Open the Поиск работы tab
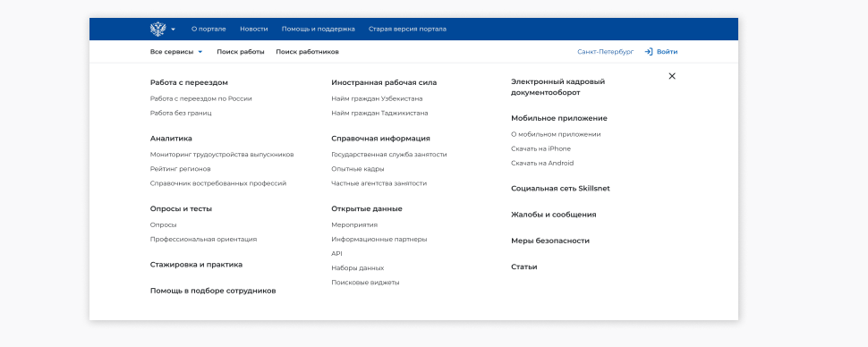 (x=241, y=52)
